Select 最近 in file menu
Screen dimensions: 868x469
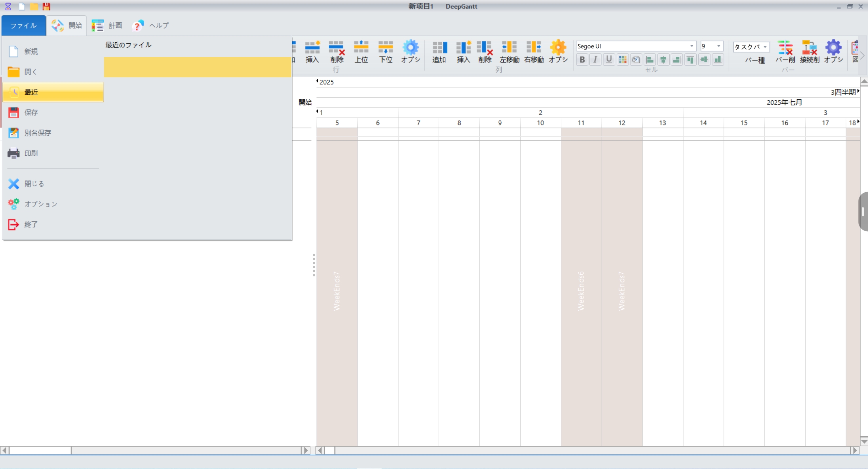point(53,92)
